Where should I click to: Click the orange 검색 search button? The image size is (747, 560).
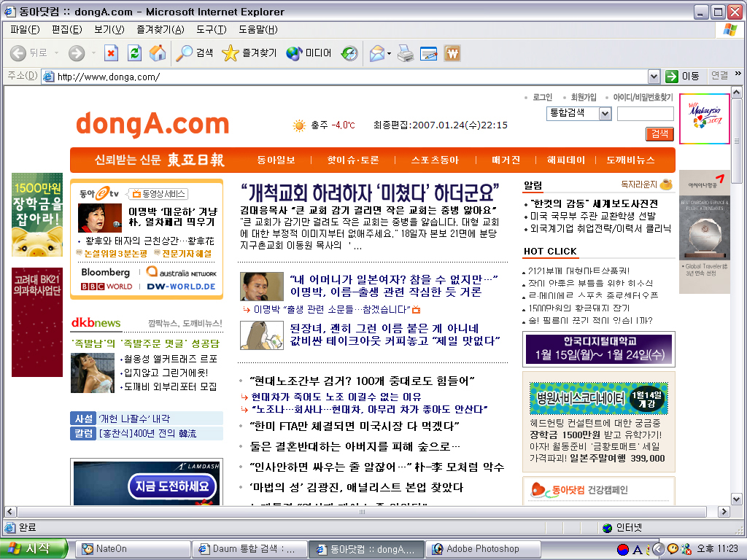659,134
